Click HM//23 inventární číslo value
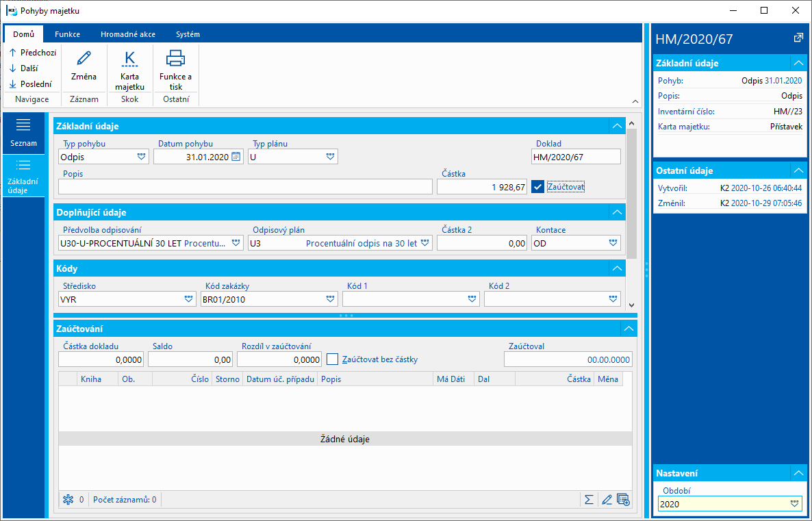Viewport: 812px width, 521px height. click(788, 112)
